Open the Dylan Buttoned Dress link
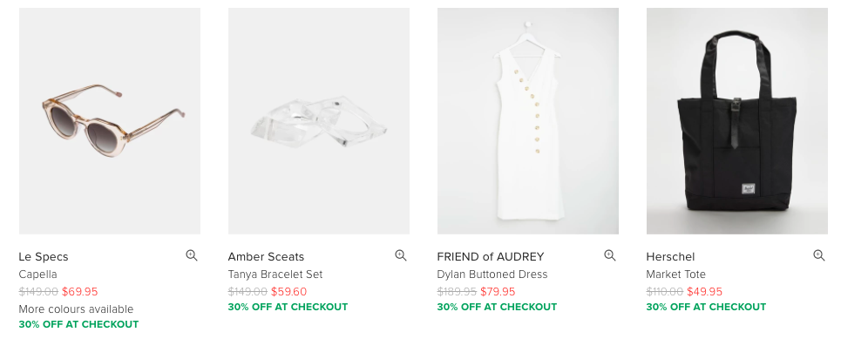Screen dimensions: 868x339 pyautogui.click(x=492, y=275)
